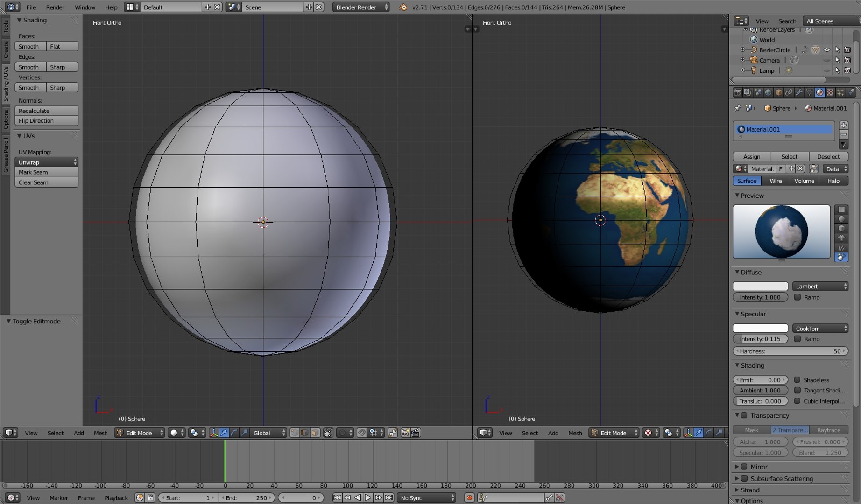Unlink the material datablock X icon
861x504 pixels.
(x=800, y=169)
